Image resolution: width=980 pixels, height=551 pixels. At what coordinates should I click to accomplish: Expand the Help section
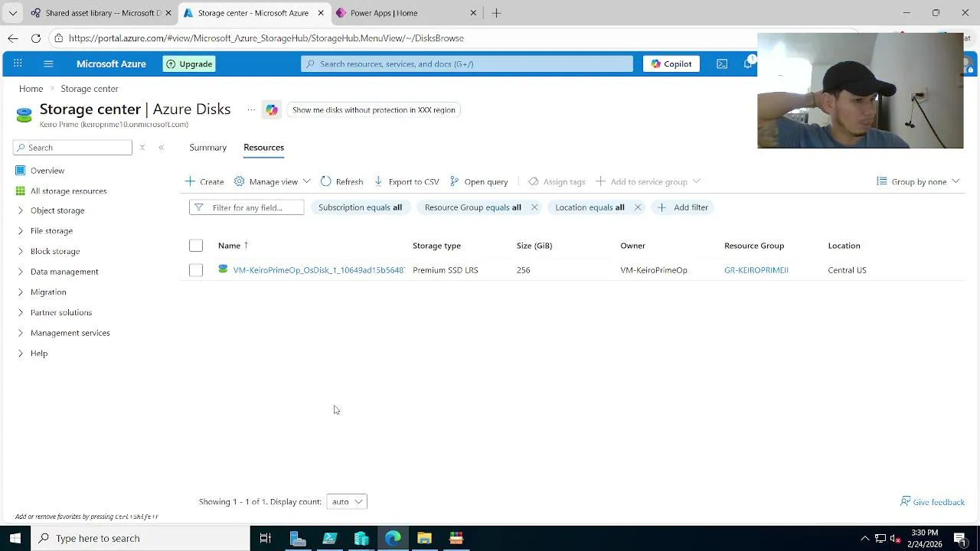(x=39, y=353)
